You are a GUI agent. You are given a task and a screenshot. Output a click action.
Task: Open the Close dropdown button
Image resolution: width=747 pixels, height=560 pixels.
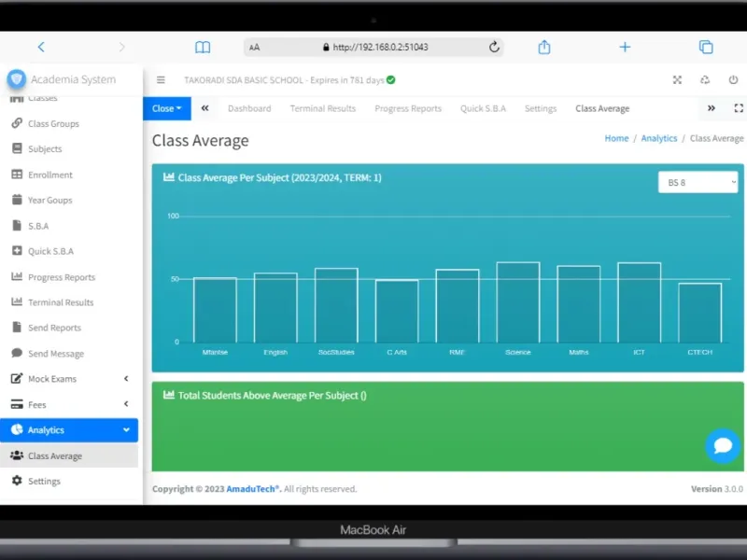(x=167, y=108)
